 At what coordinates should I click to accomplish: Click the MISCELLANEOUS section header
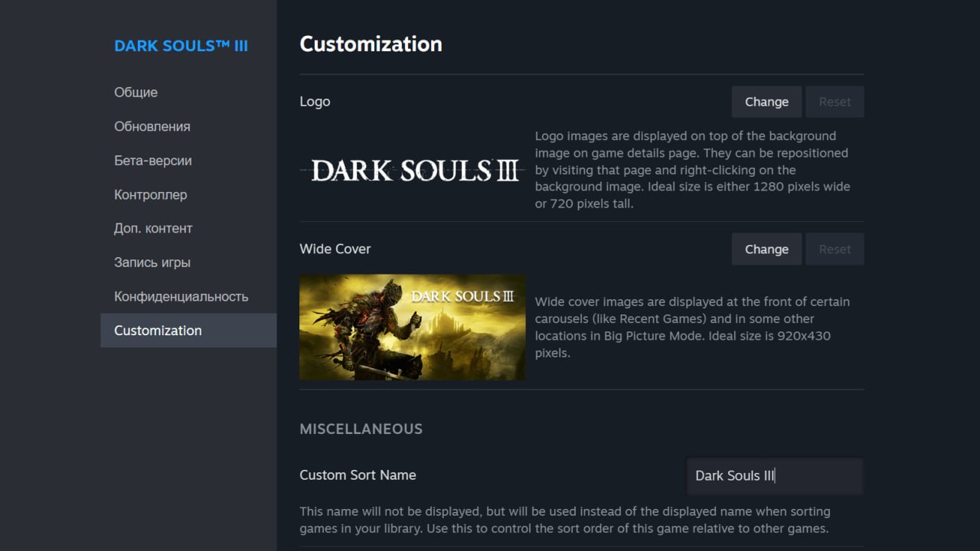361,429
